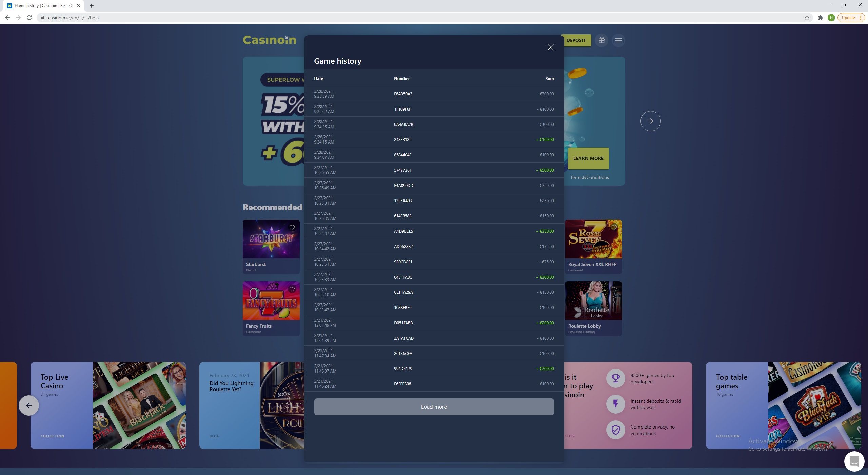Select the Game history browser tab
The height and width of the screenshot is (475, 868).
pos(44,6)
